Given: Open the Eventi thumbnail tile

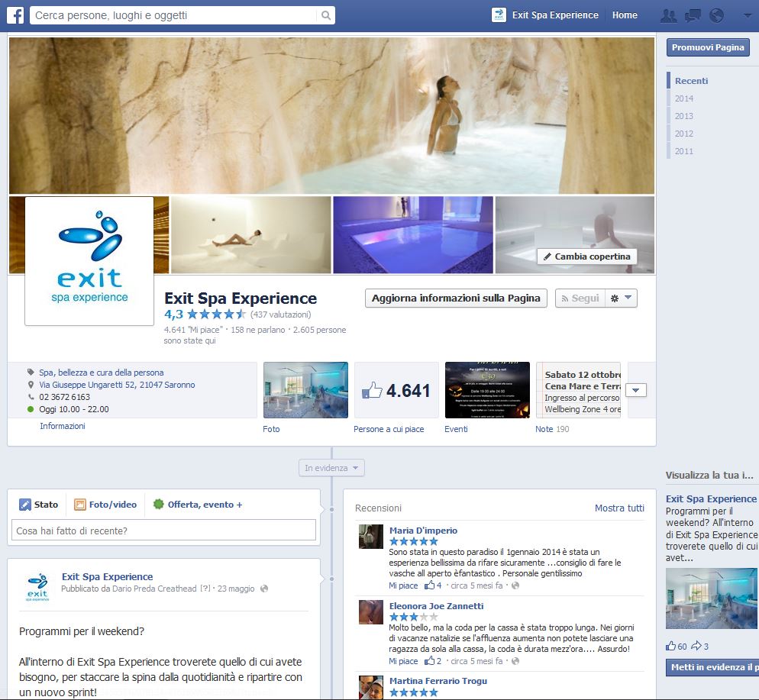Looking at the screenshot, I should (x=487, y=390).
